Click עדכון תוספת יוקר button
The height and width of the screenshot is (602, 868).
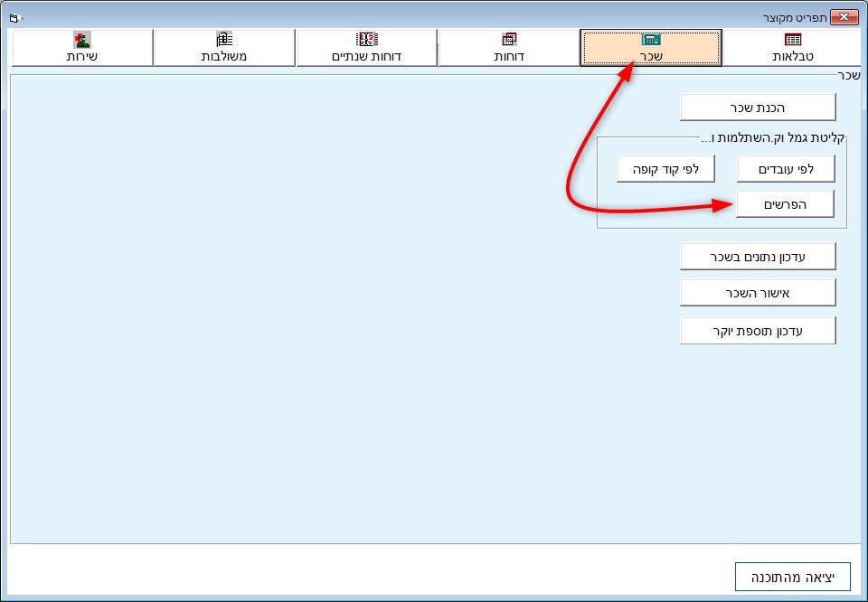coord(758,331)
